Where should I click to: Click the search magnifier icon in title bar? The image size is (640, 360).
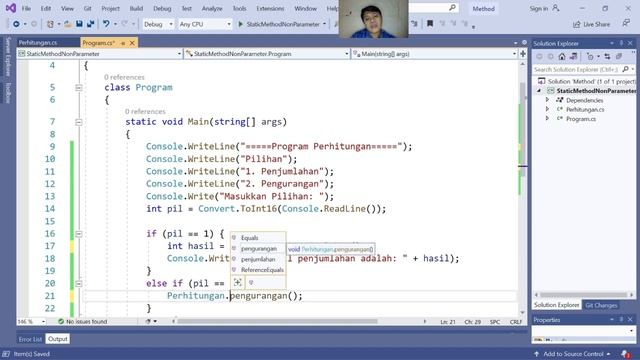point(452,8)
